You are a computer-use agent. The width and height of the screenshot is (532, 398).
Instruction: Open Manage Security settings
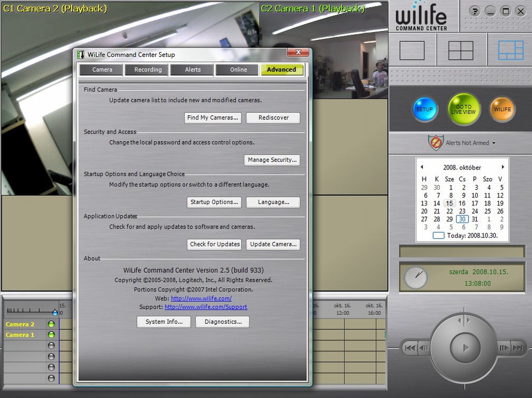pyautogui.click(x=272, y=160)
